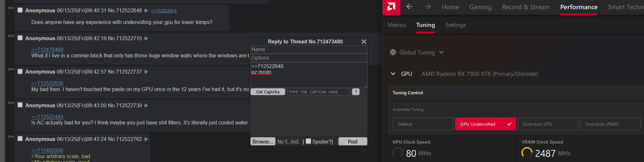Hide post 712522715 using its >> marker
This screenshot has height=162, width=644.
pyautogui.click(x=11, y=36)
